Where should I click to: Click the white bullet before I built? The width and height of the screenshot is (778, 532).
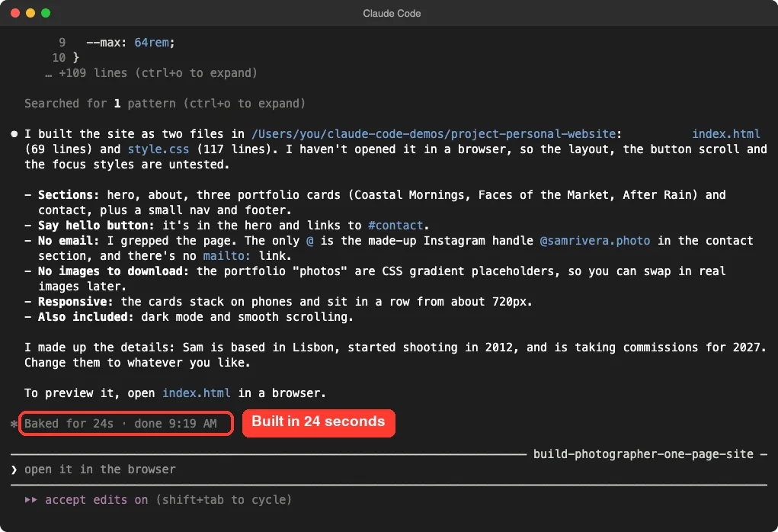[14, 134]
